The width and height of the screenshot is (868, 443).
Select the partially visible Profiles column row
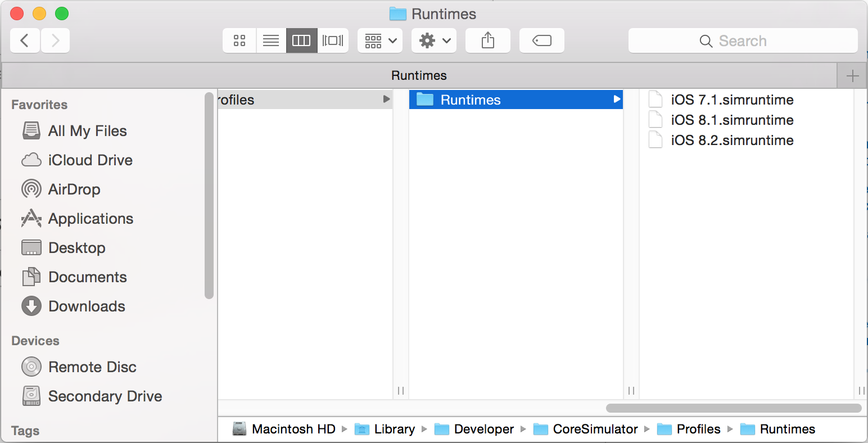(305, 100)
